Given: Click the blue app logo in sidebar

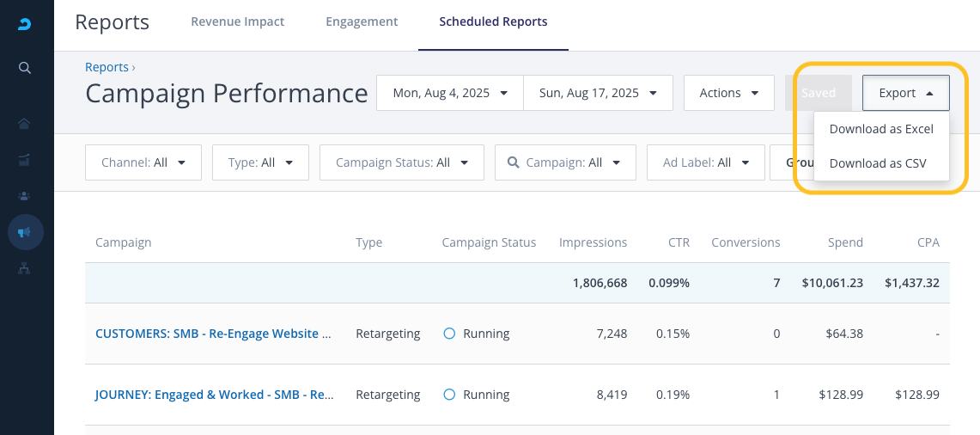Looking at the screenshot, I should pyautogui.click(x=24, y=24).
